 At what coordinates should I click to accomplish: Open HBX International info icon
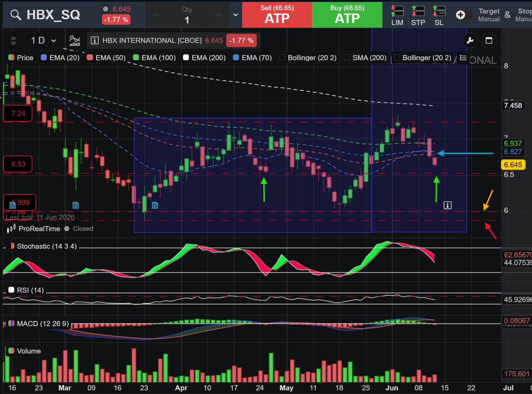point(95,41)
